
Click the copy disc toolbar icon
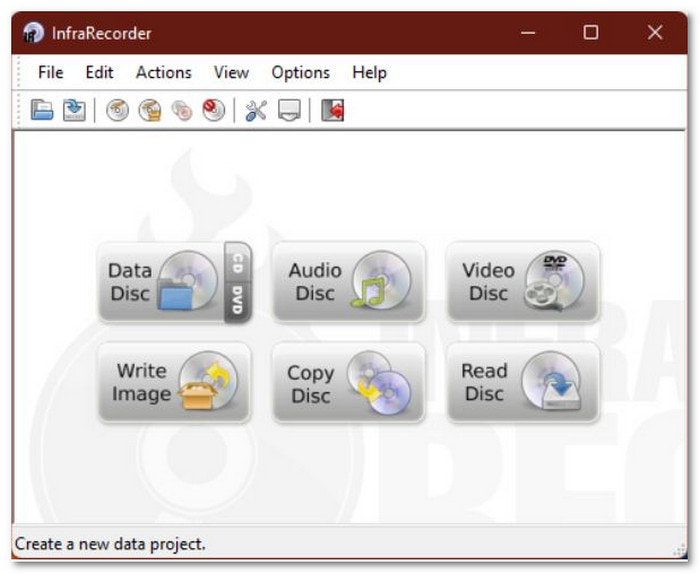pos(182,110)
